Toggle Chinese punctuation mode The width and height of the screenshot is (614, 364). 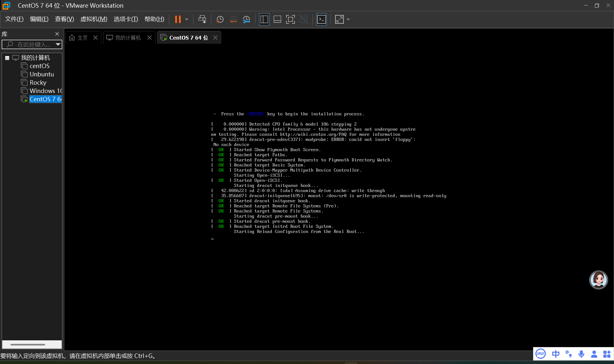click(x=569, y=354)
